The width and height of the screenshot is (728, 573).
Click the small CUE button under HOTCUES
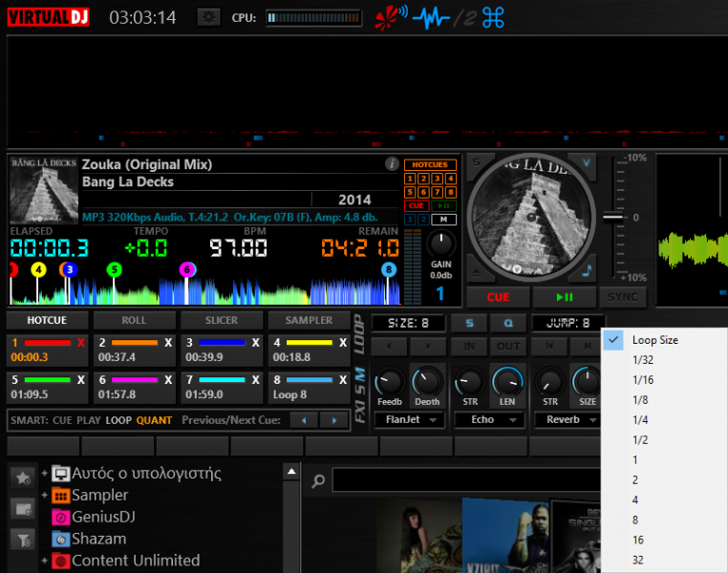click(x=417, y=206)
